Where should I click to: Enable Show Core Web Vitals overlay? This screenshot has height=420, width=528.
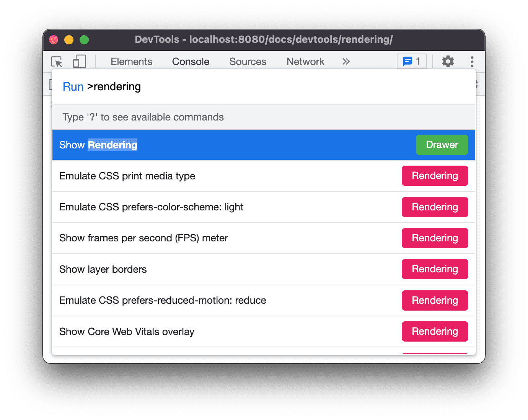pos(127,331)
